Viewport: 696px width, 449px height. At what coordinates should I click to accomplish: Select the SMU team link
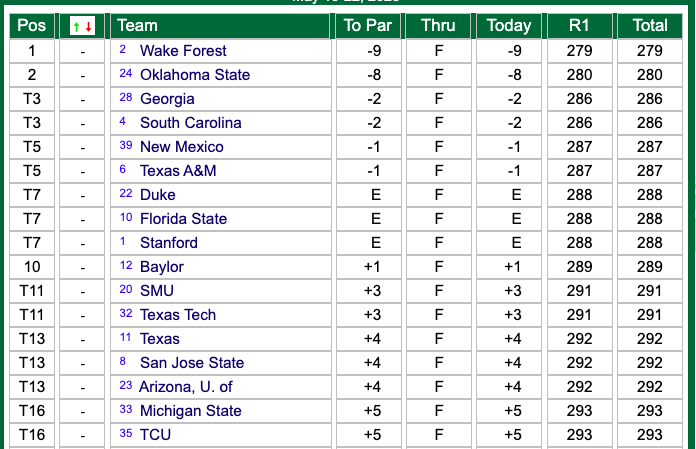click(157, 290)
